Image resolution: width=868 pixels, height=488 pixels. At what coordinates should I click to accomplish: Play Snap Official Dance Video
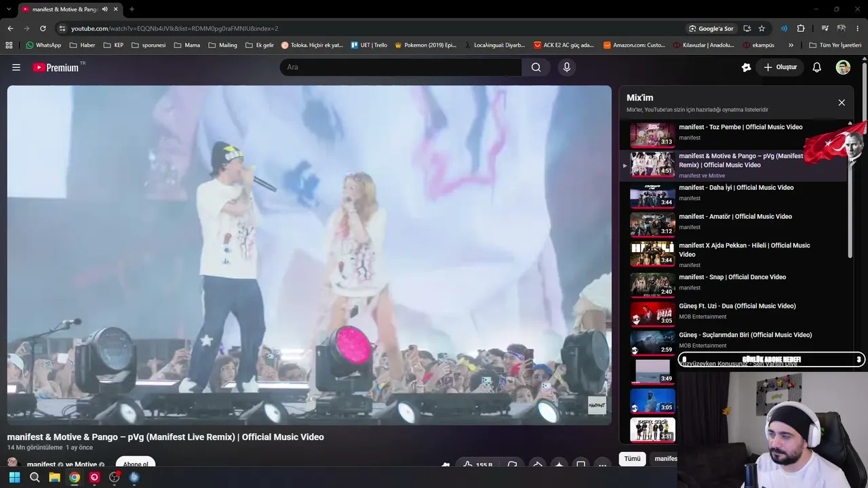coord(732,284)
